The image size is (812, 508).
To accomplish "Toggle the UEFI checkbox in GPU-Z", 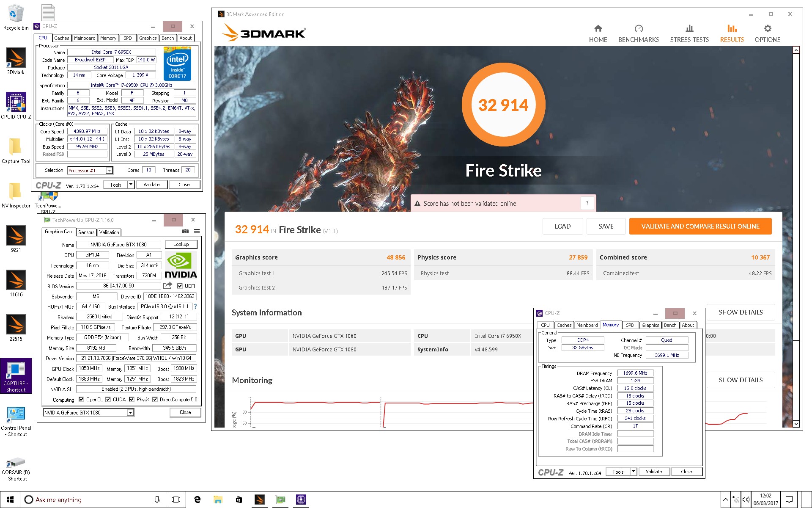I will 180,286.
